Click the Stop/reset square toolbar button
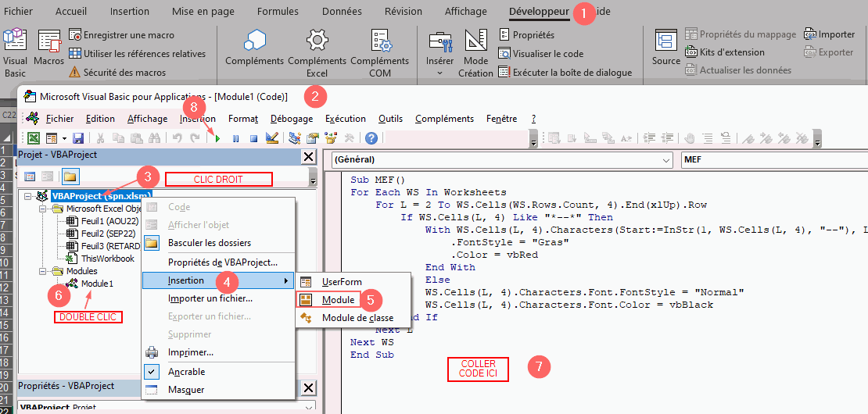 (253, 138)
